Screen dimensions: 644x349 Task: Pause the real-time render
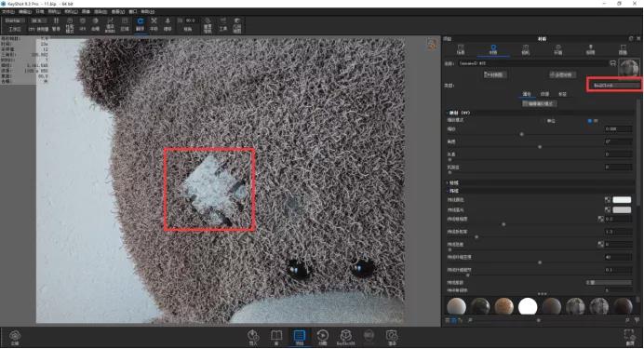(x=56, y=24)
